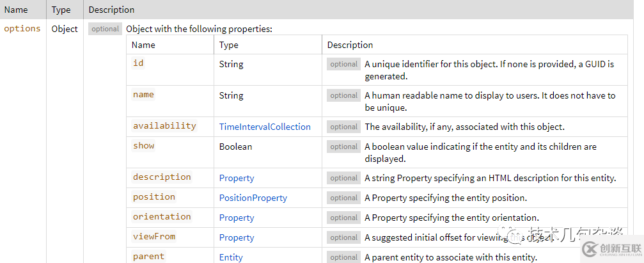
Task: Click the optional badge in the id row
Action: pyautogui.click(x=343, y=64)
